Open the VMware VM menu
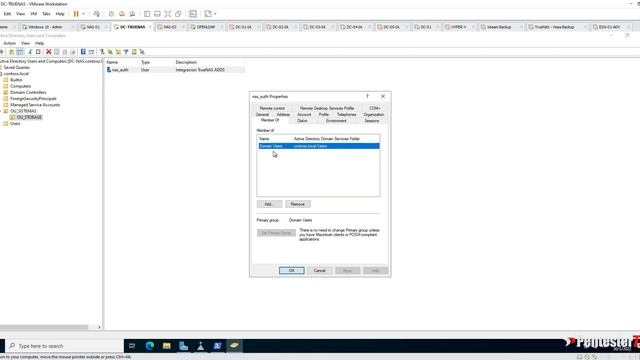 point(33,14)
